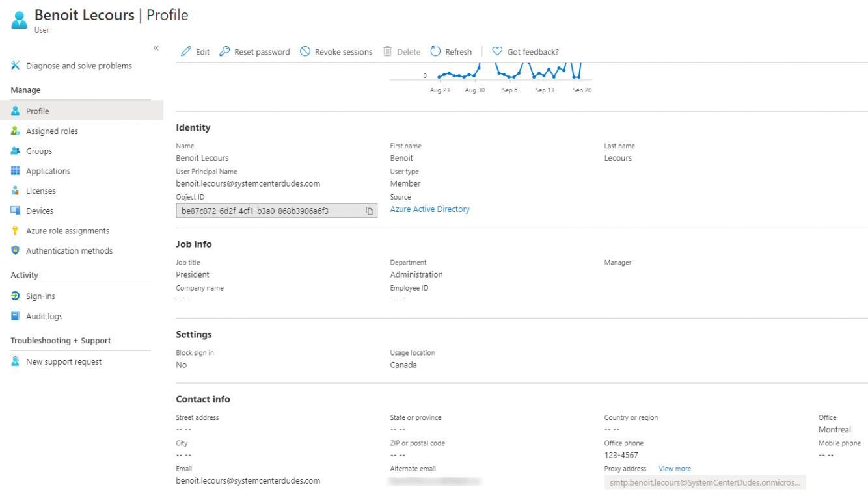Viewport: 868px width, 496px height.
Task: Open Authentication methods settings
Action: [68, 250]
